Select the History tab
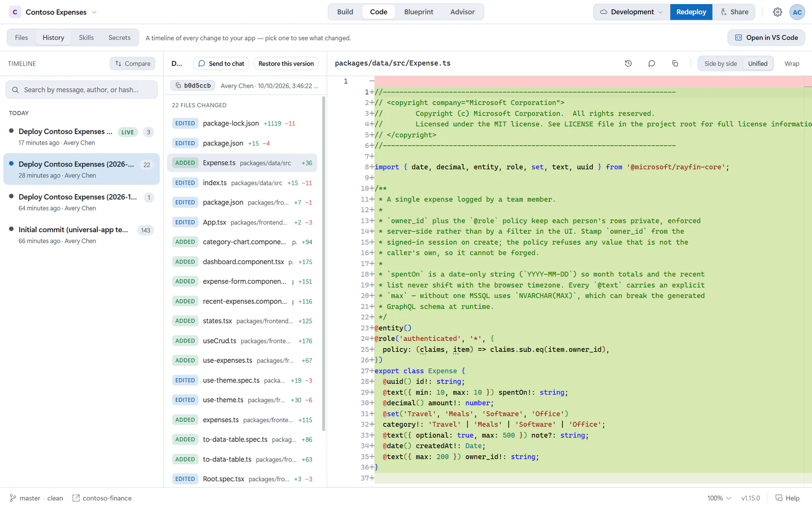This screenshot has width=812, height=508. (53, 38)
